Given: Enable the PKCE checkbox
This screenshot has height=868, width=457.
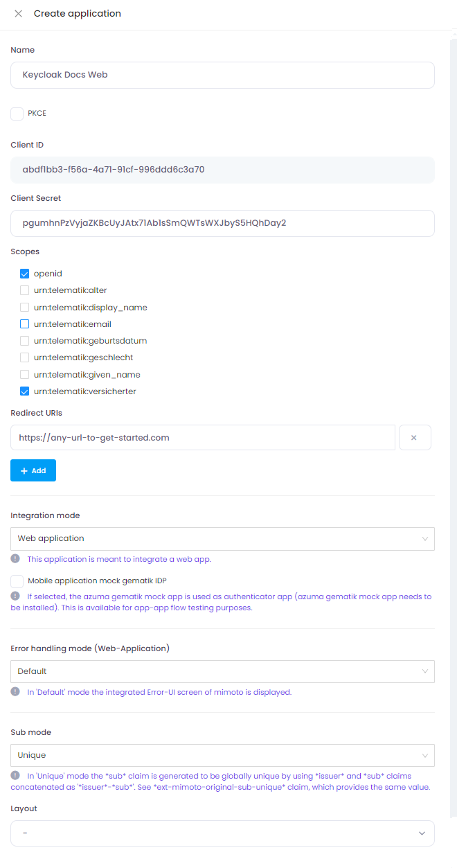Looking at the screenshot, I should click(x=17, y=113).
